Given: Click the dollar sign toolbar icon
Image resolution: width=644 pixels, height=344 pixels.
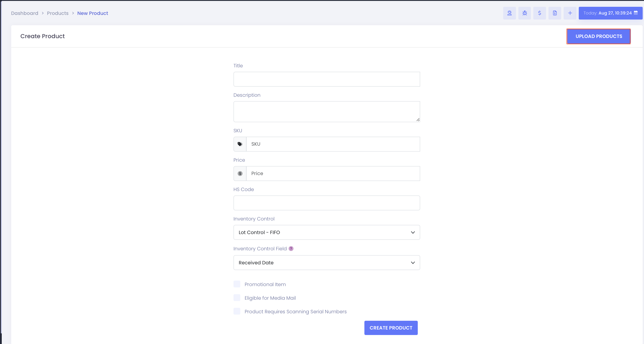Looking at the screenshot, I should [539, 13].
